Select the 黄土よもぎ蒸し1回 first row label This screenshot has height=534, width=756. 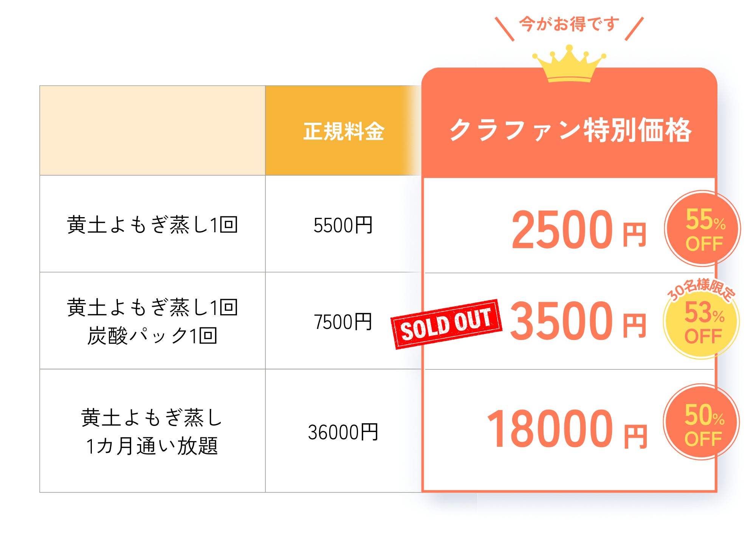coord(152,225)
